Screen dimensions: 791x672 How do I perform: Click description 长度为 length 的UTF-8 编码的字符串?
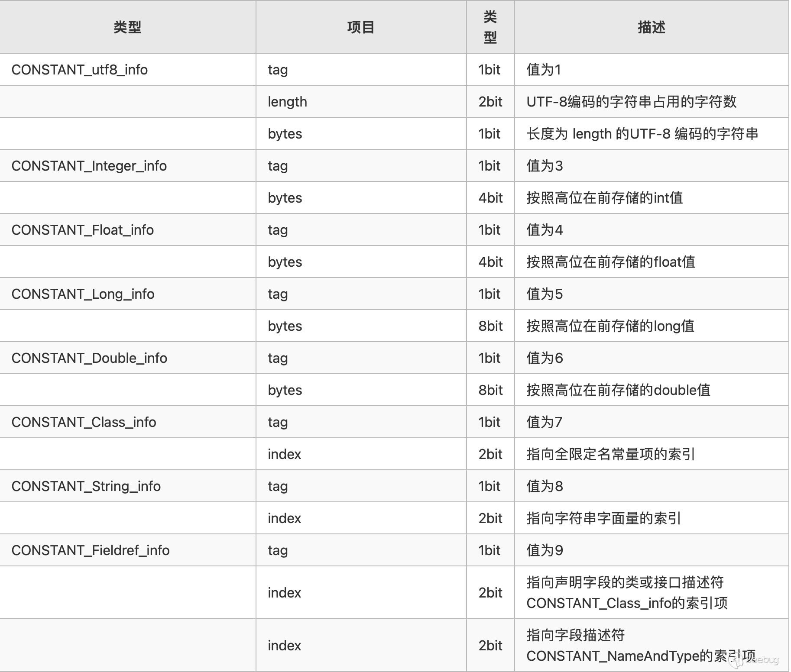[642, 134]
